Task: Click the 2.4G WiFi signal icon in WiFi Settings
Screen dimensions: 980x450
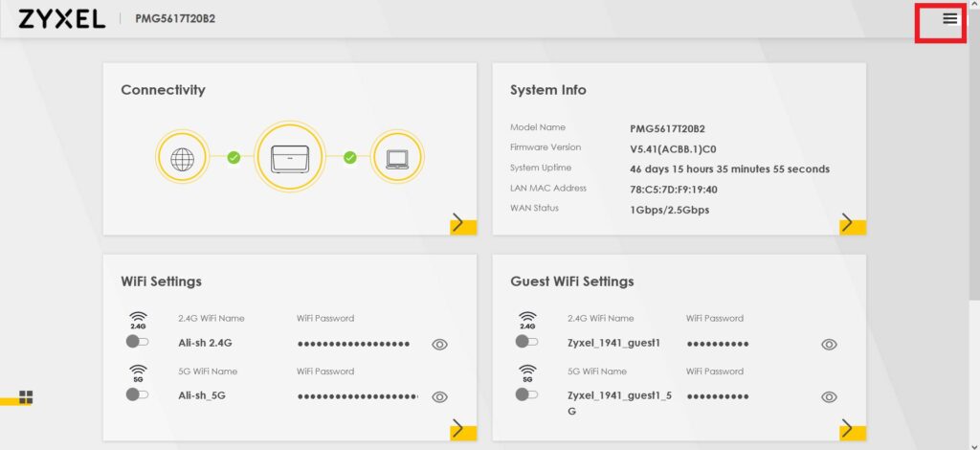Action: (138, 320)
